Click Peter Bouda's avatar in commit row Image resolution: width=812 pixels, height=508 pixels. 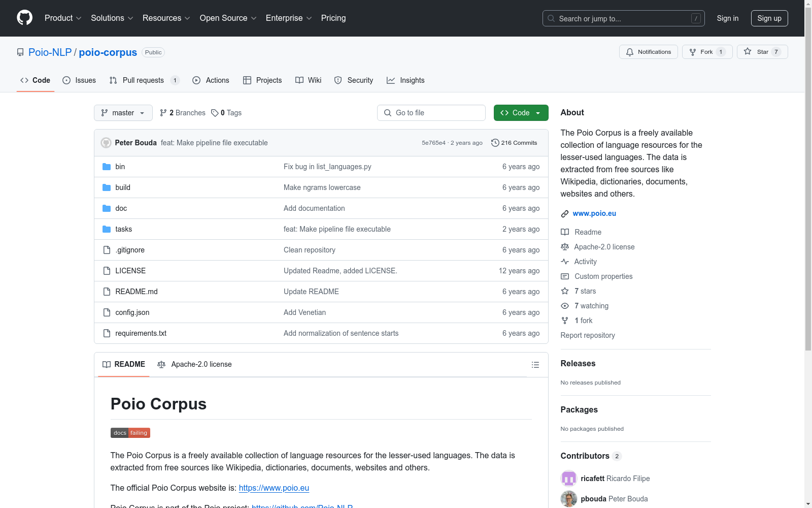[106, 143]
